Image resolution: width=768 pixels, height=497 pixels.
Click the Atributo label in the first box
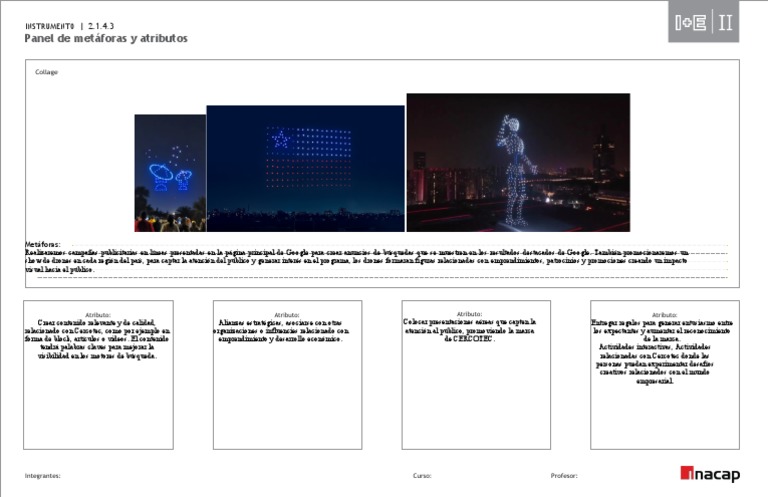98,314
